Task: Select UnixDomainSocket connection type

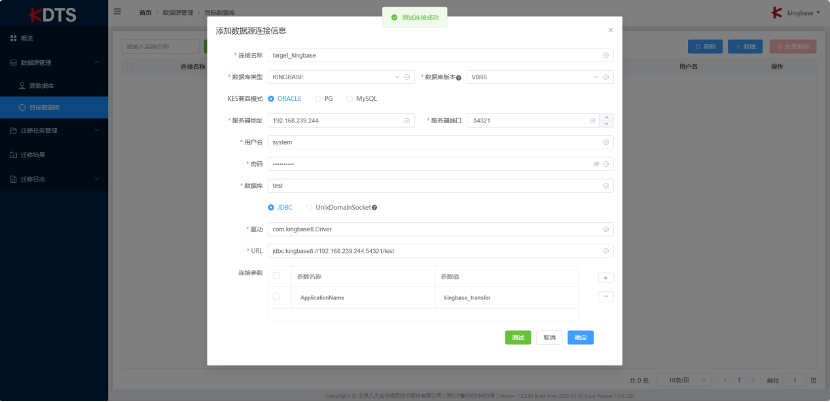Action: click(x=339, y=208)
